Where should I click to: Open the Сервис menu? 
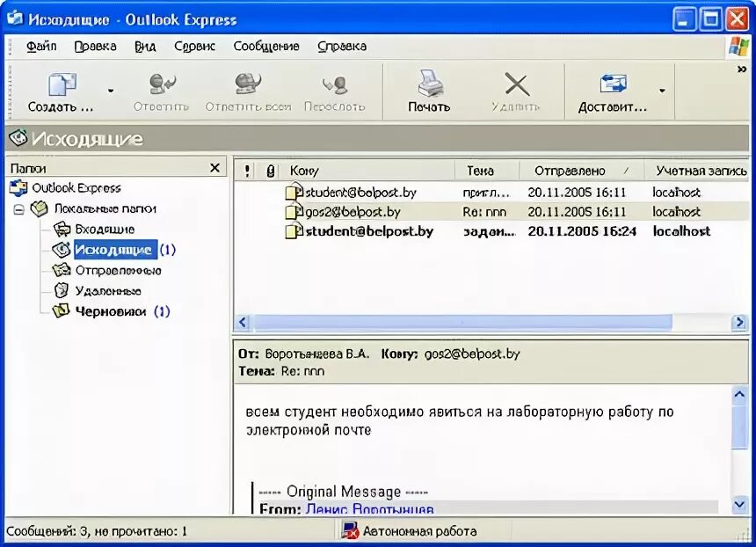(193, 47)
